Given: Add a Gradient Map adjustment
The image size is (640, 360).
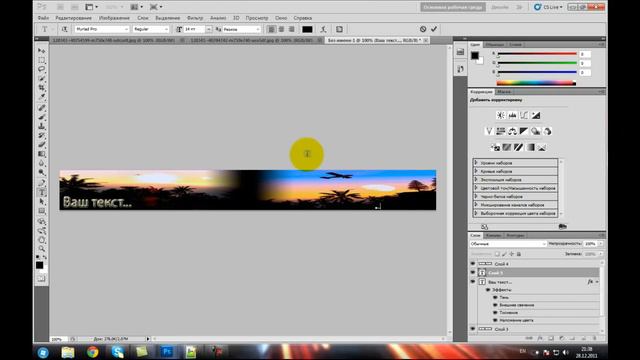Looking at the screenshot, I should coord(530,147).
